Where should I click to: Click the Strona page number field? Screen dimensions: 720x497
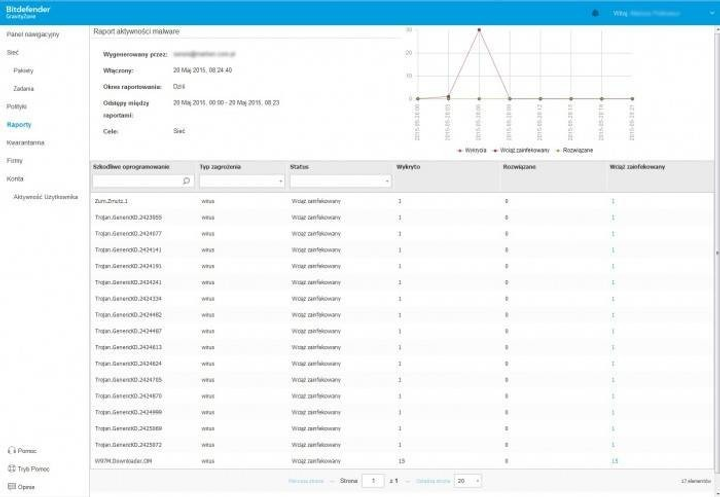coord(373,481)
